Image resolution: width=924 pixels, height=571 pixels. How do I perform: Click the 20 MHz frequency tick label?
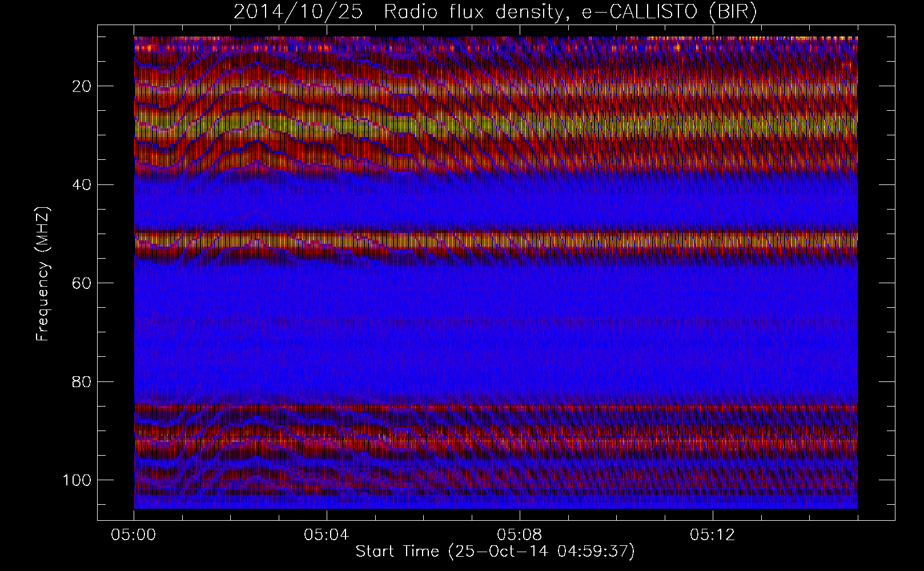click(81, 86)
